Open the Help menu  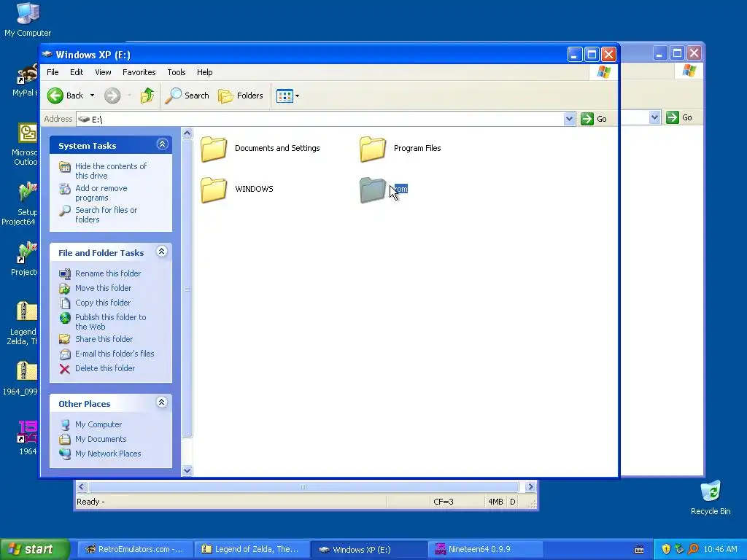[205, 72]
